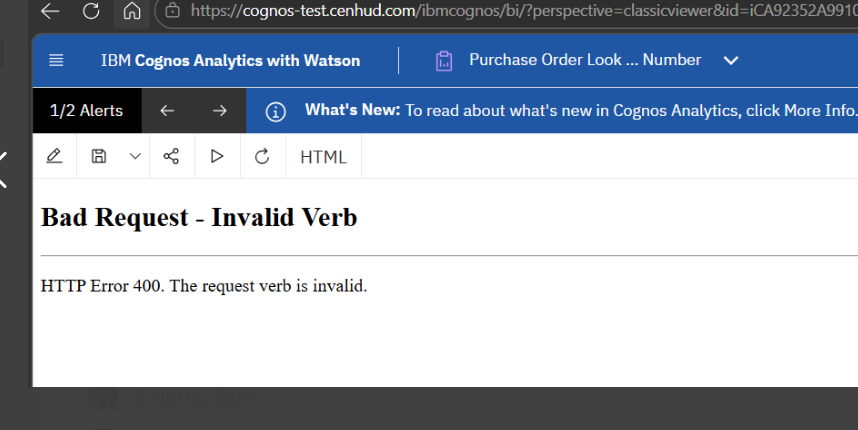Change the HTML output format
Viewport: 858px width, 430px height.
pyautogui.click(x=323, y=157)
